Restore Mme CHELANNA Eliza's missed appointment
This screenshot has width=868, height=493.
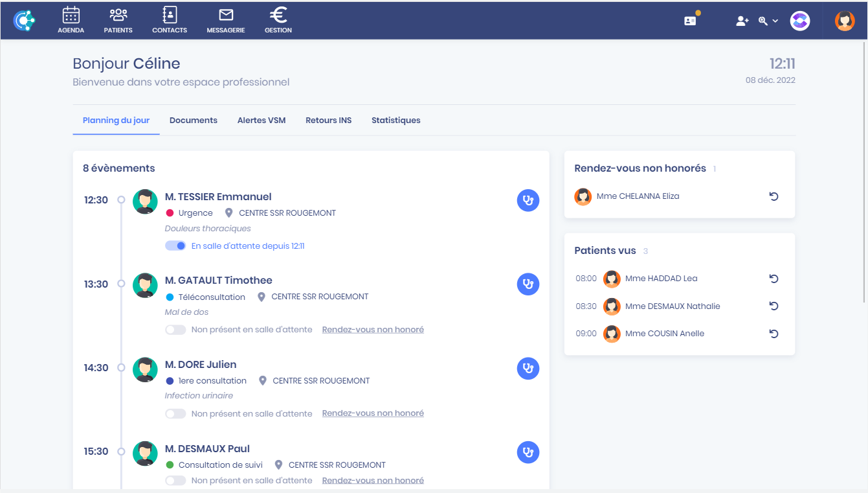coord(773,196)
